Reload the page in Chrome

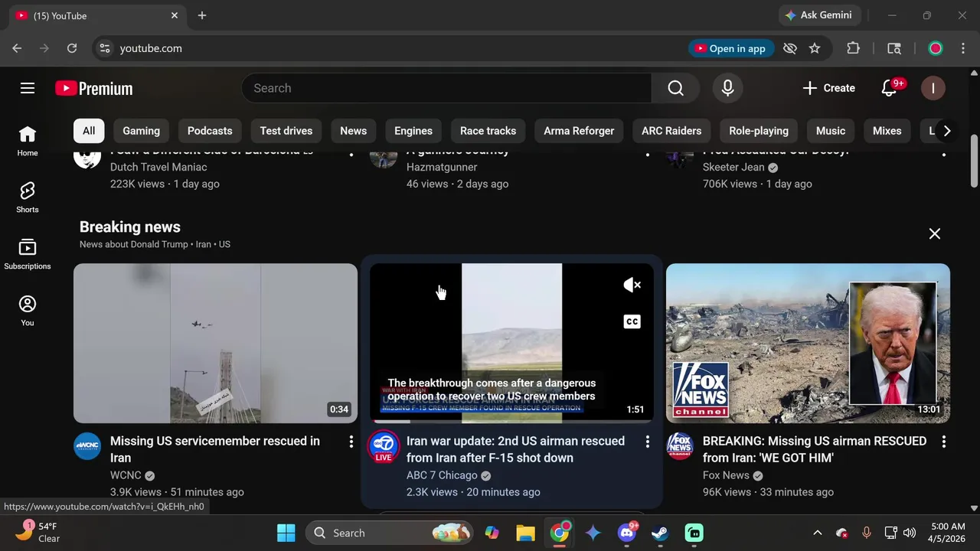click(72, 48)
